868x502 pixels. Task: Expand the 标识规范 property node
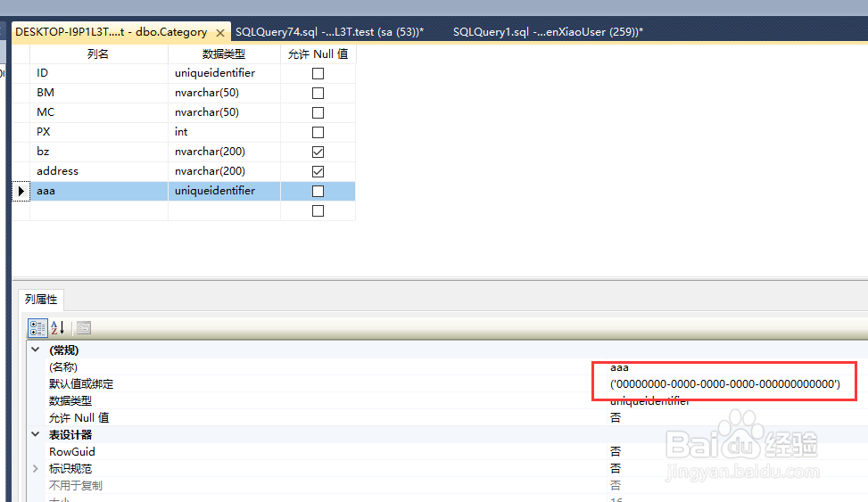click(x=36, y=469)
